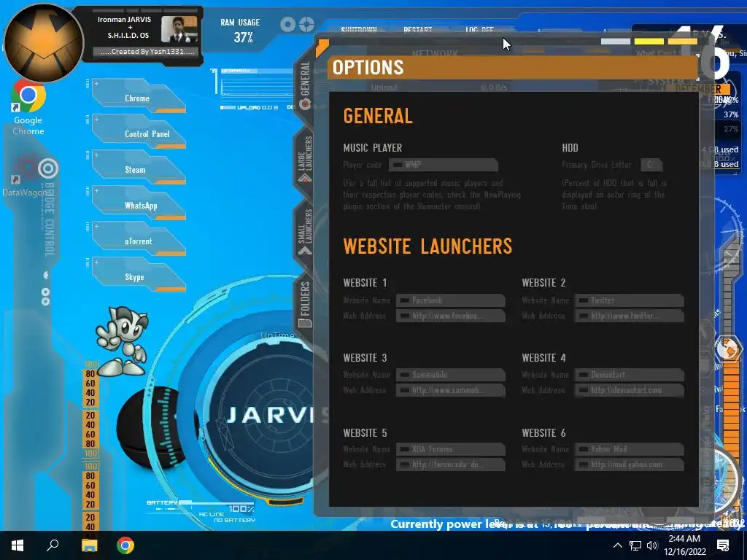Open File Explorer from the taskbar
This screenshot has width=747, height=560.
[89, 545]
